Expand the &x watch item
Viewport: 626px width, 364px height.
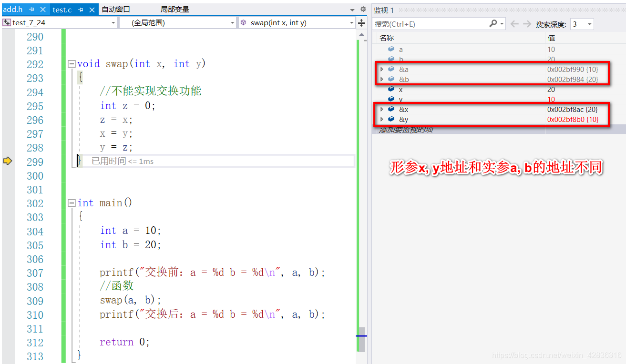pos(381,110)
